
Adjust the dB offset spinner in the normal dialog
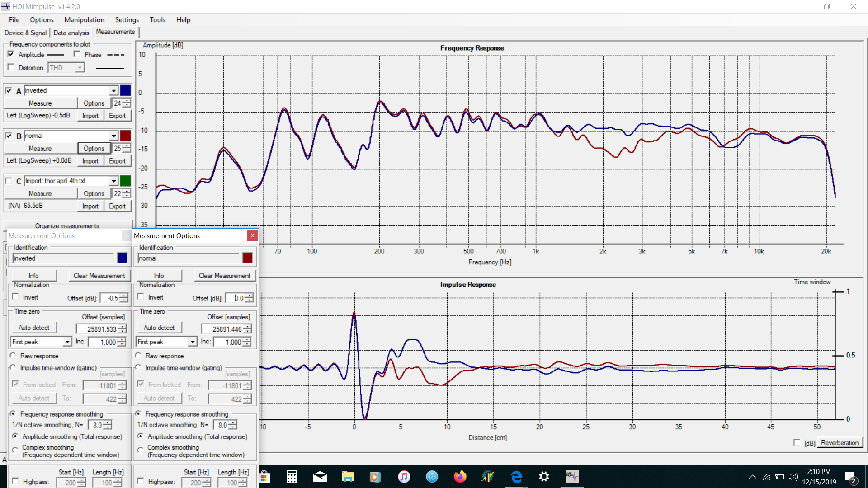[249, 298]
